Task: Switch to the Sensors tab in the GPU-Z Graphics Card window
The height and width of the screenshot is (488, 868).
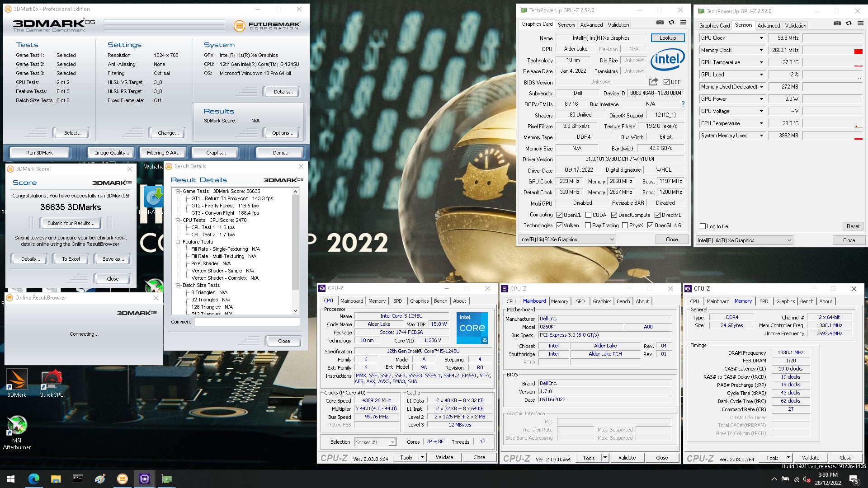Action: pos(566,25)
